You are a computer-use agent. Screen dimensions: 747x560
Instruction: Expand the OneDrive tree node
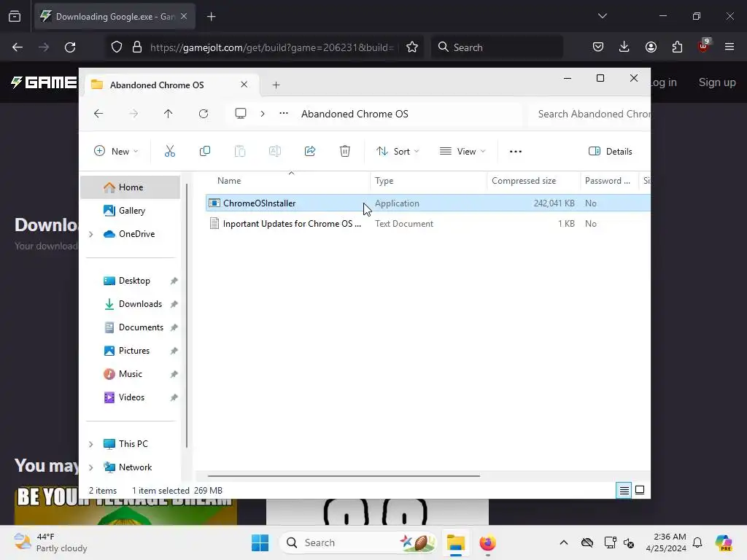point(91,234)
